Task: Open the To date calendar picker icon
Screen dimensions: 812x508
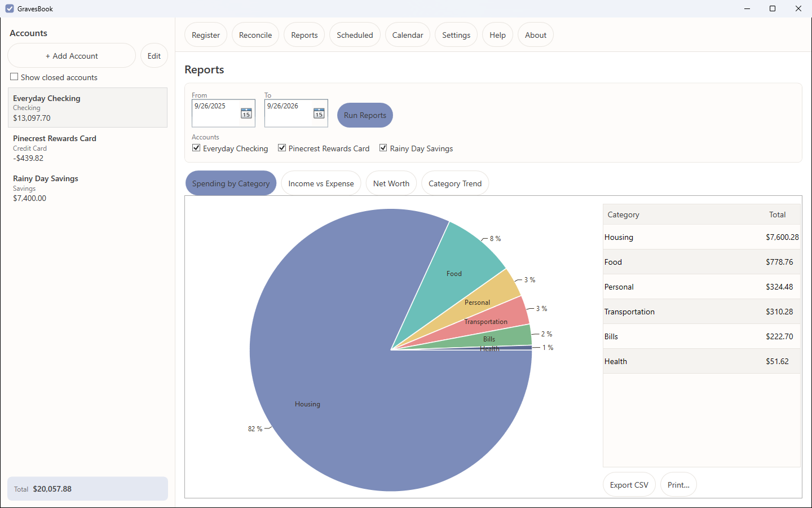Action: (x=319, y=113)
